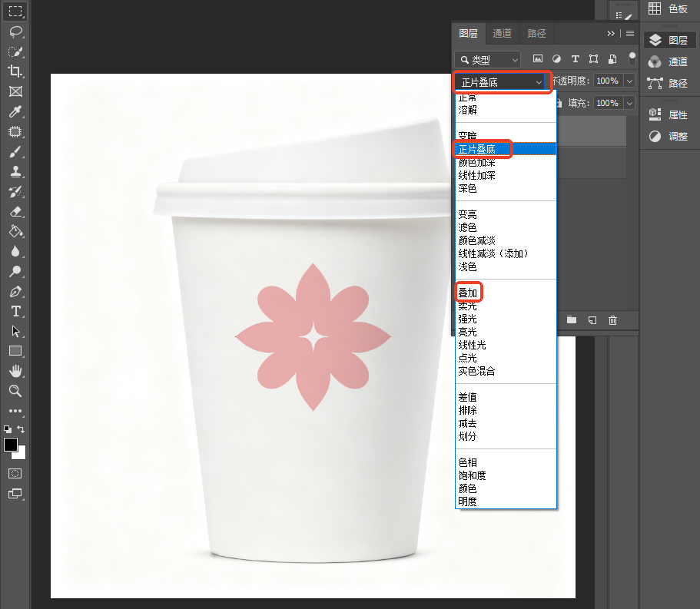Image resolution: width=700 pixels, height=609 pixels.
Task: Open the 正片叠底 blend mode dropdown
Action: click(502, 82)
